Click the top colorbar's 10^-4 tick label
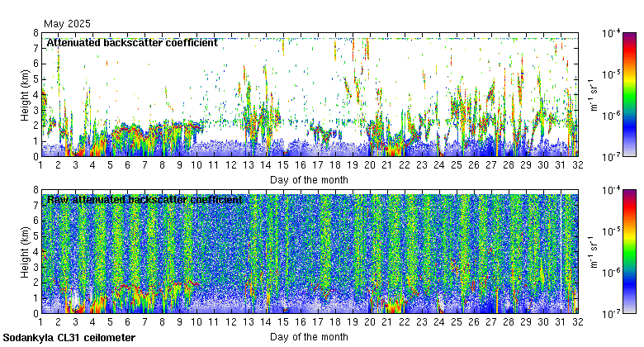Screen dimensions: 644x347 (x=611, y=33)
